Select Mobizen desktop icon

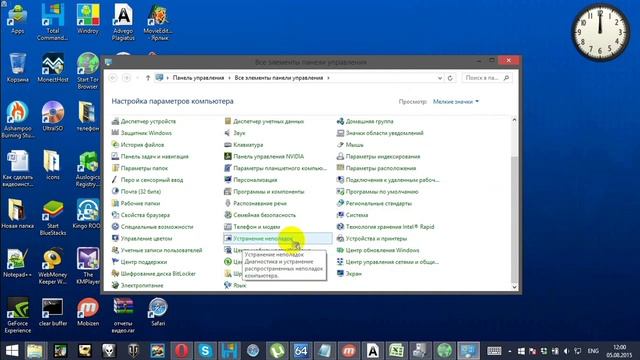(x=88, y=312)
